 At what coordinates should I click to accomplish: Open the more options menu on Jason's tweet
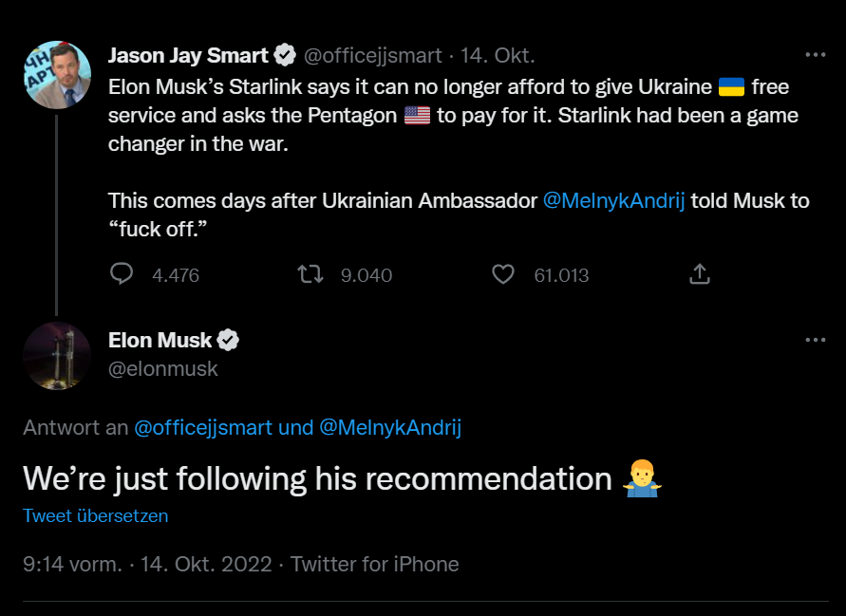coord(815,55)
